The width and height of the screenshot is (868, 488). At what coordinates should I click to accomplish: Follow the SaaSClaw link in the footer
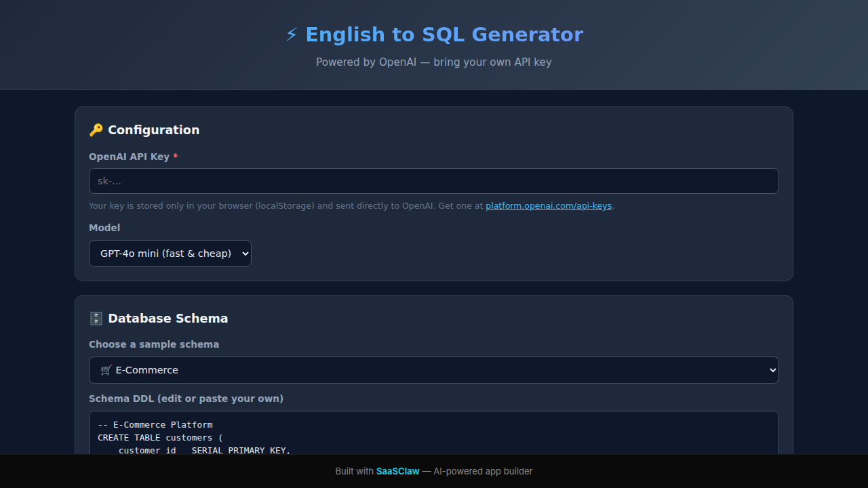398,472
